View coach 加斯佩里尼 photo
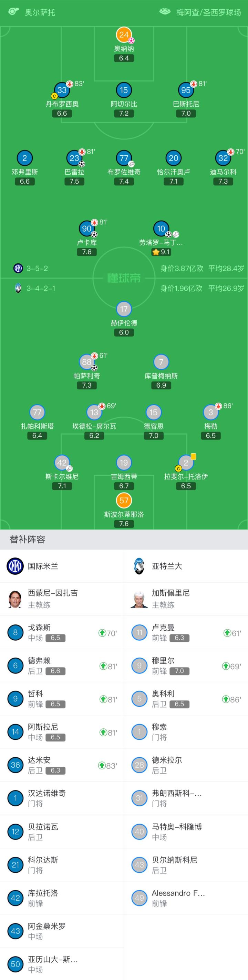Viewport: 248px width, 980px height. tap(139, 599)
